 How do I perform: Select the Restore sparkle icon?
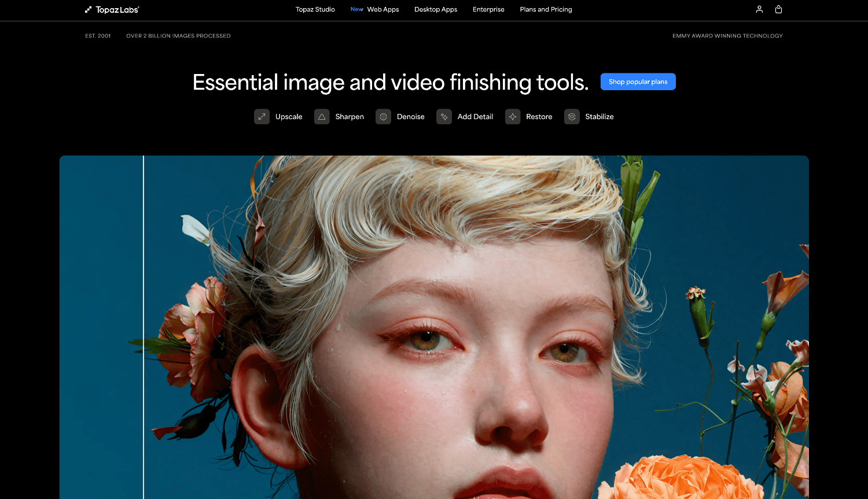click(513, 117)
